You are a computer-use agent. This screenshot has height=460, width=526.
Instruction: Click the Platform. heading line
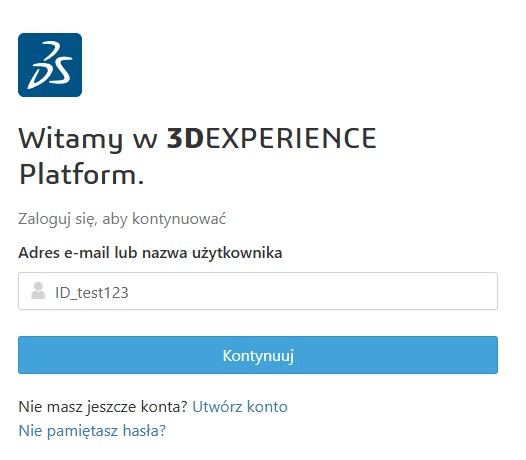pos(82,175)
